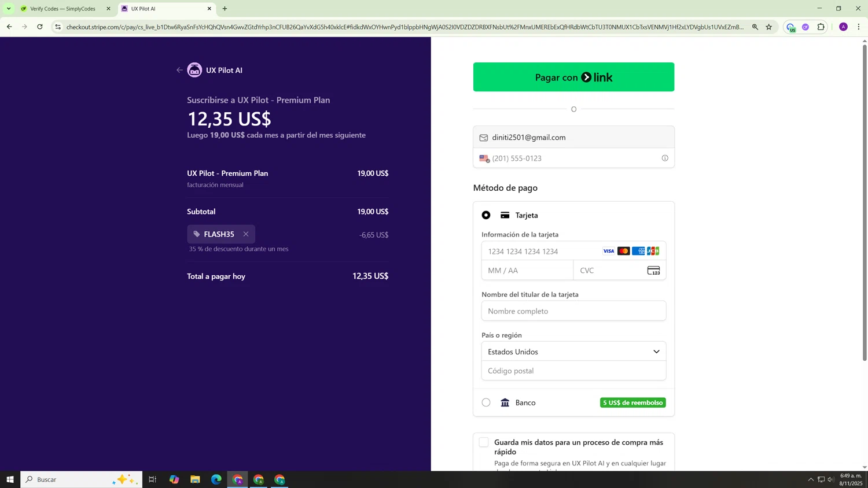Click the address bar URL
Viewport: 868px width, 488px height.
pyautogui.click(x=405, y=27)
